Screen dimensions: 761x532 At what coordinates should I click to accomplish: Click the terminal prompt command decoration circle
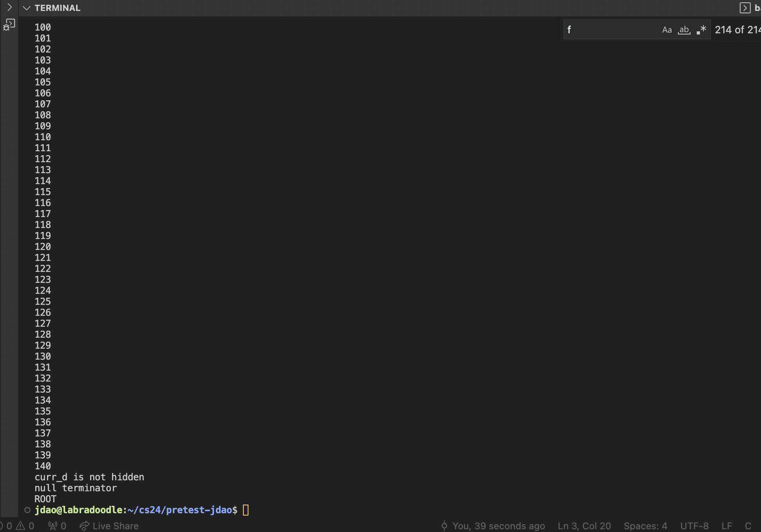pos(27,510)
